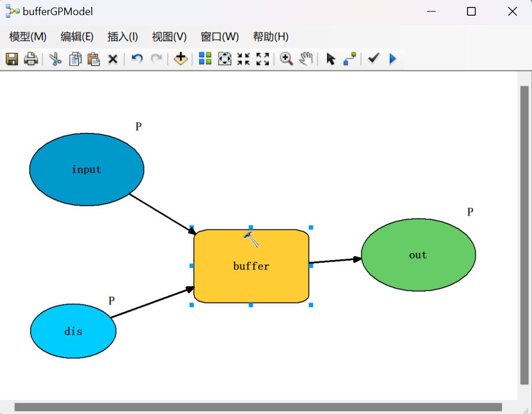
Task: Select the input data ellipse
Action: (86, 170)
